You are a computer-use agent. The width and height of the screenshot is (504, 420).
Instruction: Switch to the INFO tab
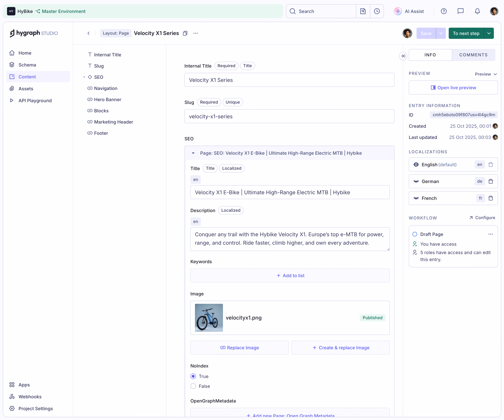pos(430,55)
